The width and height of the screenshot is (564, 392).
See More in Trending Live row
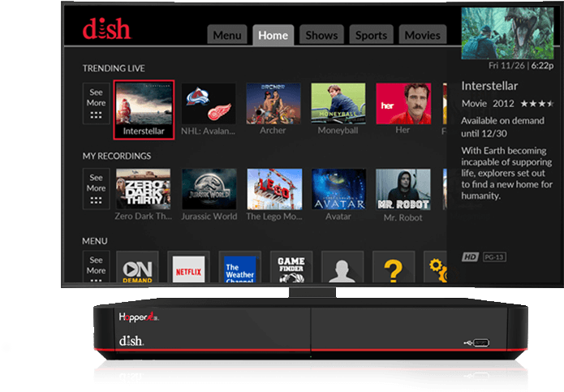point(96,104)
